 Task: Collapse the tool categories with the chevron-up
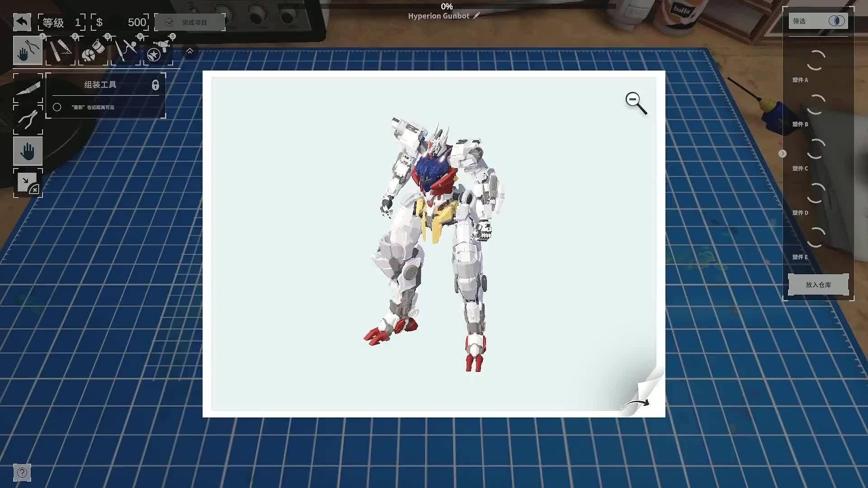coord(190,51)
